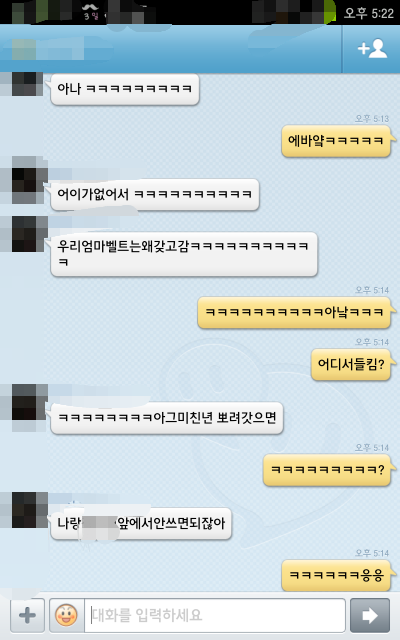Select the 뽀려갓으면 message bubble
400x640 pixels.
tap(167, 418)
